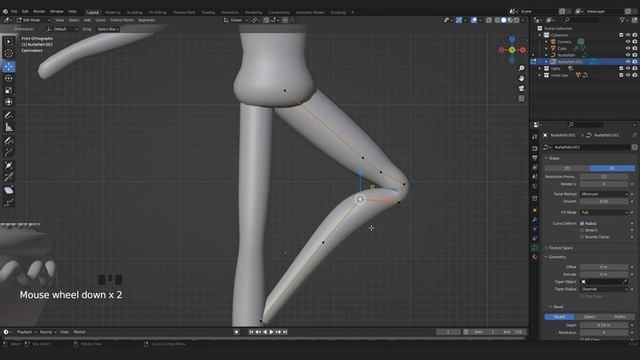Open the Edit Mode dropdown

33,20
